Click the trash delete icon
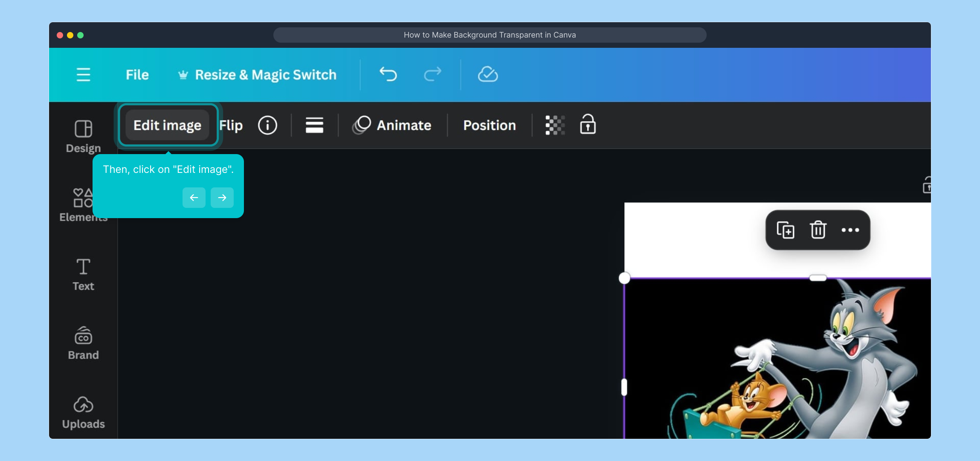This screenshot has width=980, height=461. click(818, 230)
